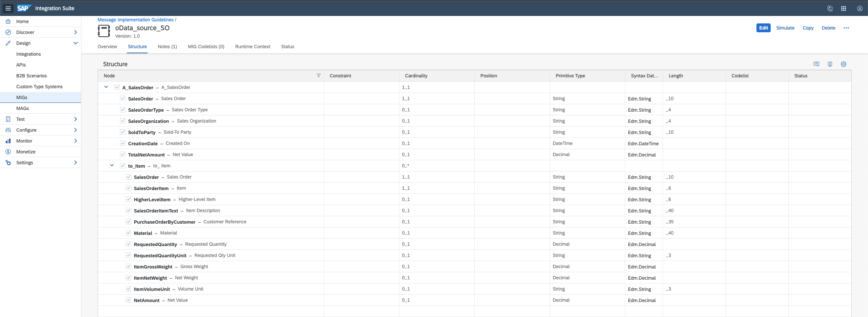Open the Structure notes comment icon
Screen dimensions: 868x317
tap(816, 64)
